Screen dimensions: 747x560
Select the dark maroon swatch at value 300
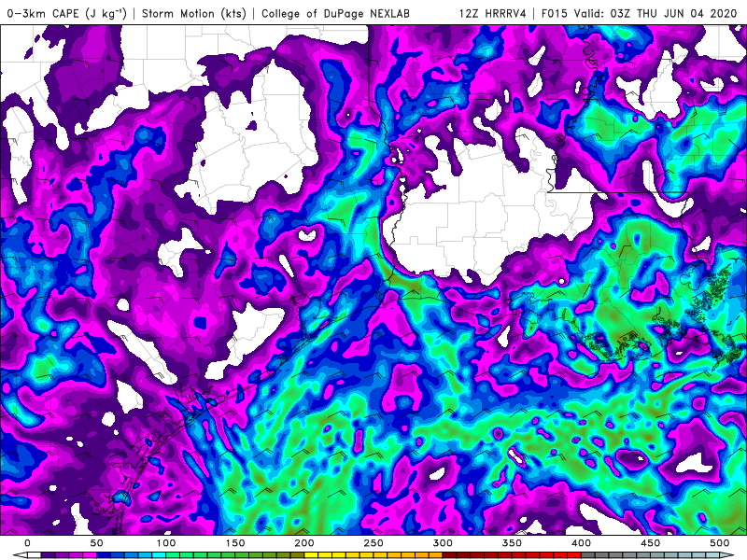pos(449,555)
